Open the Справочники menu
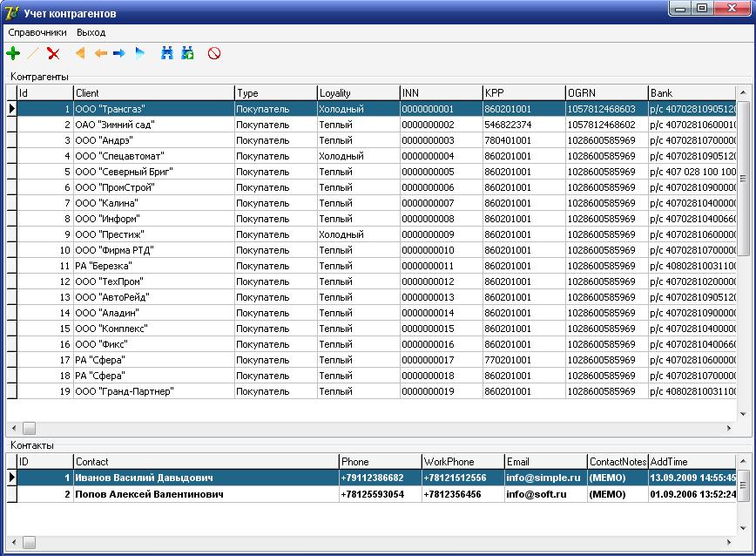 (37, 32)
